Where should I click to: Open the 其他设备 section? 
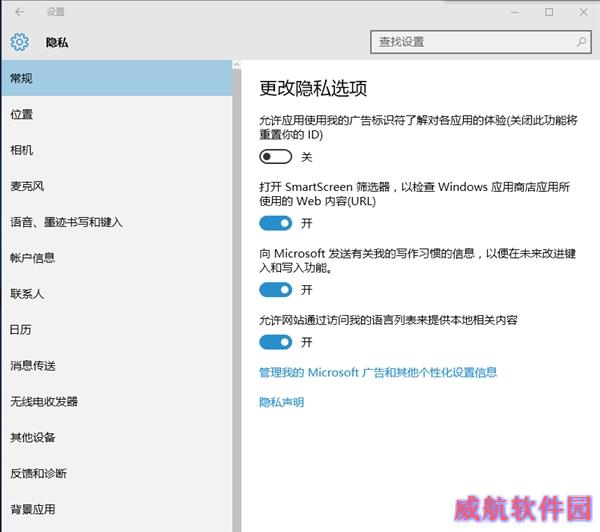(x=117, y=437)
